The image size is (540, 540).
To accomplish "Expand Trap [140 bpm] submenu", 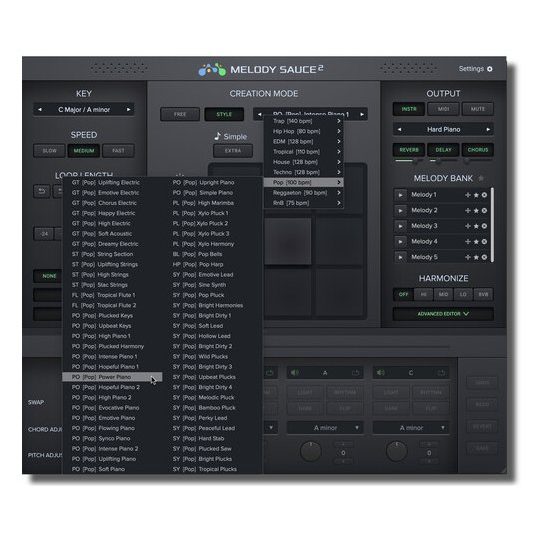I will [x=303, y=121].
